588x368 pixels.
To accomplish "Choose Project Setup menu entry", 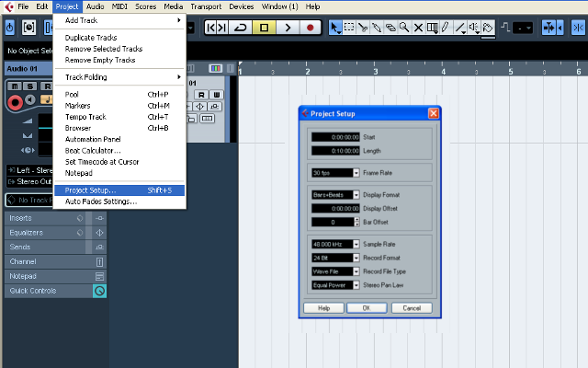I will point(119,190).
